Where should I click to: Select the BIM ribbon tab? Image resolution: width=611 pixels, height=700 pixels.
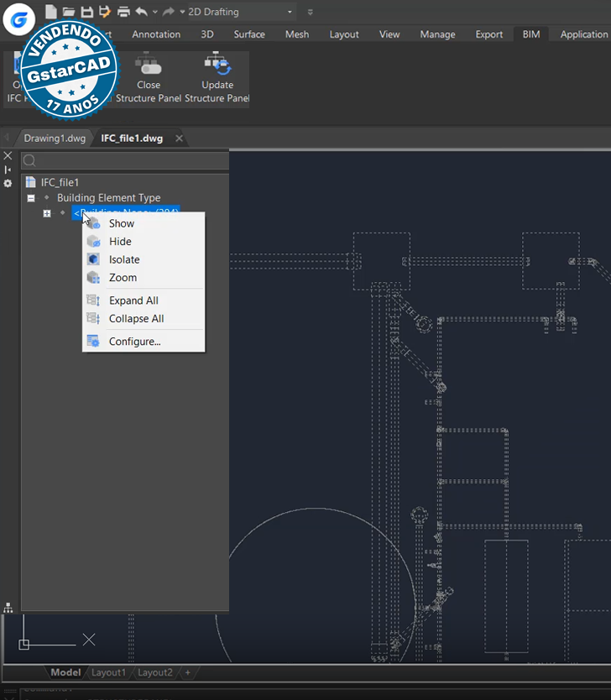point(531,34)
